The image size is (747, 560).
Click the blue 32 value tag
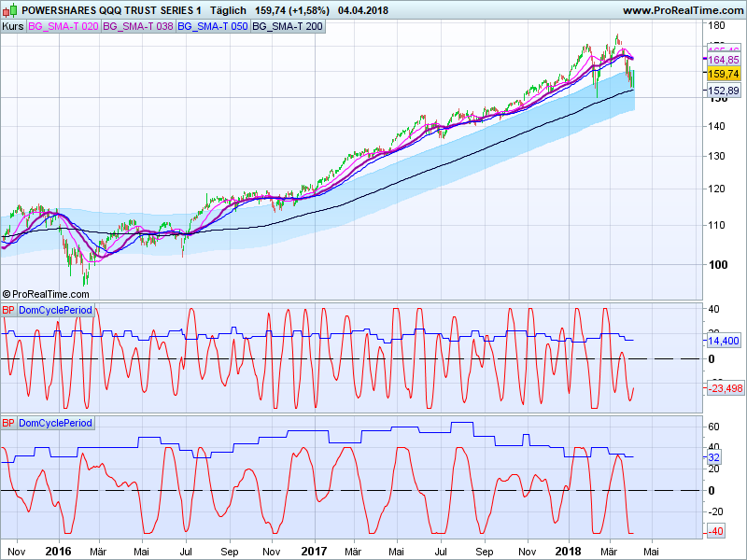pyautogui.click(x=713, y=457)
